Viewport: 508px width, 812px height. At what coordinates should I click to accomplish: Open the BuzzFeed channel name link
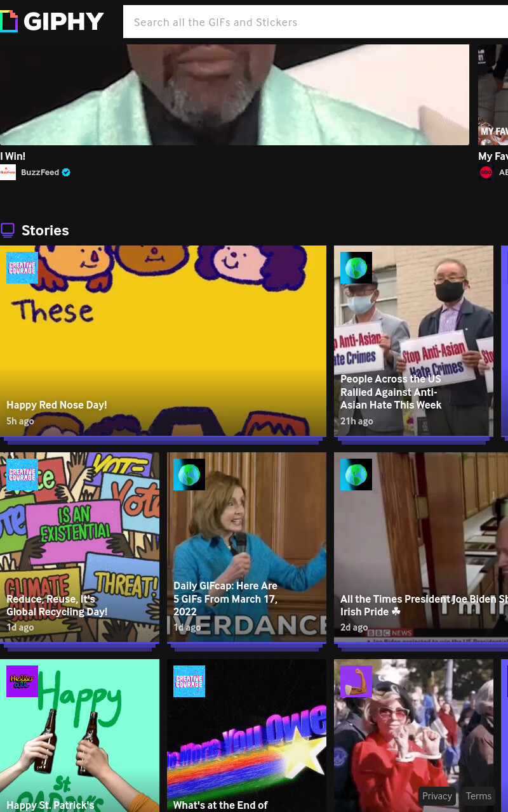tap(40, 172)
